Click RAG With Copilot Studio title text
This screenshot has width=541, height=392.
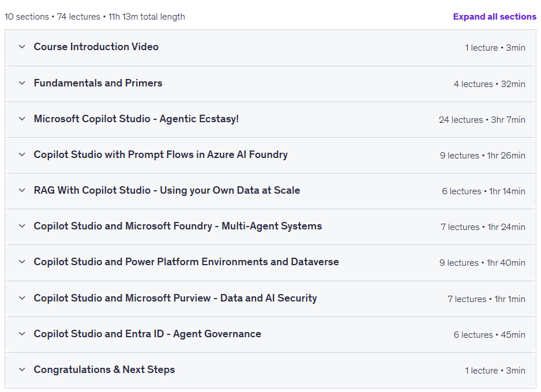click(x=167, y=190)
